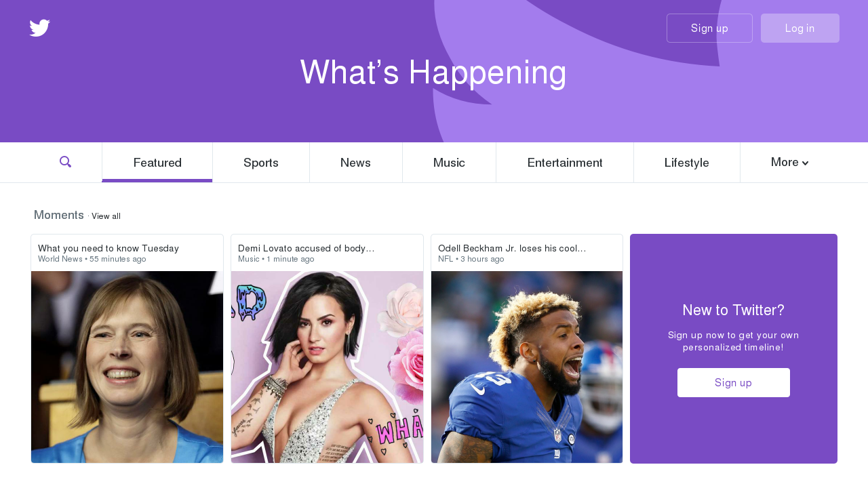Click Sign up in New to Twitter panel
Viewport: 868px width, 488px height.
734,382
